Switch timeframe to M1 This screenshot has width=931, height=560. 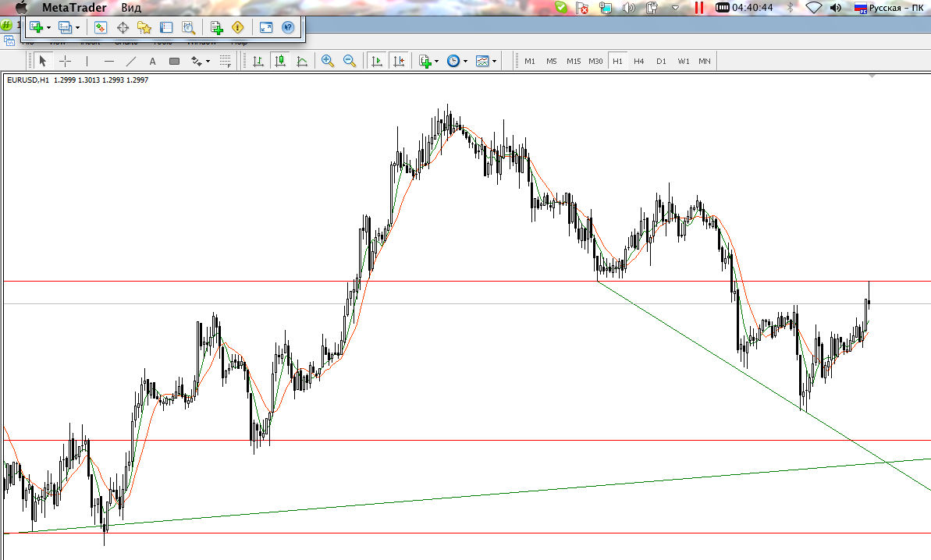[530, 61]
